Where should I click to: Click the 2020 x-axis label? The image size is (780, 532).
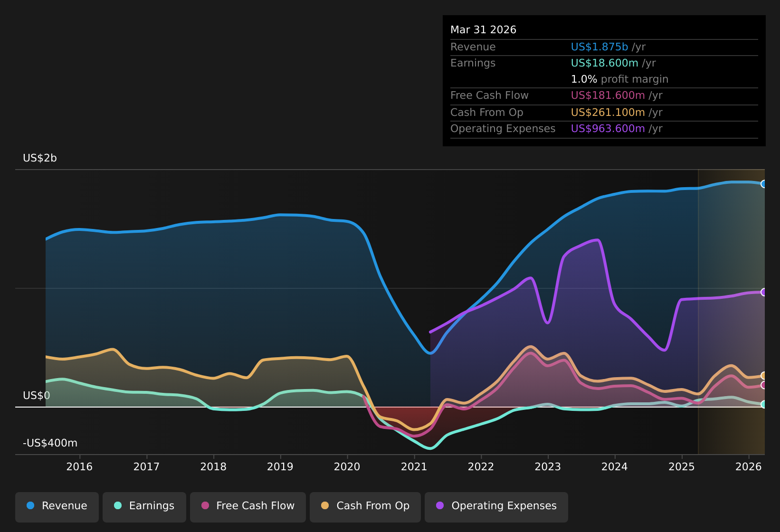[347, 467]
